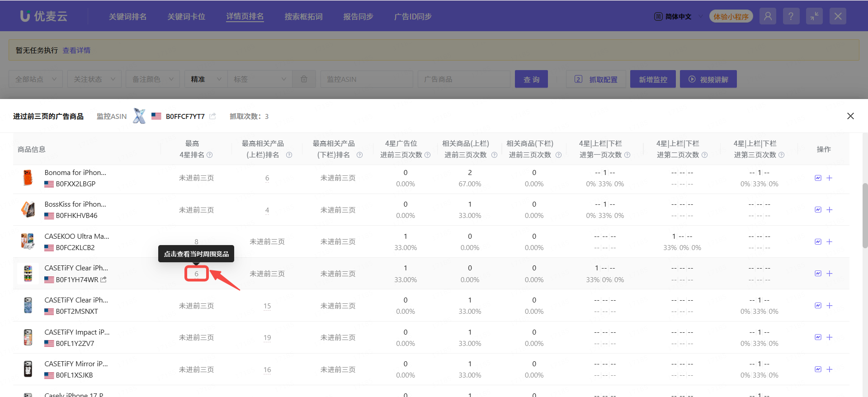868x397 pixels.
Task: Click rank 6 in B0F1YH74WR row
Action: click(x=196, y=274)
